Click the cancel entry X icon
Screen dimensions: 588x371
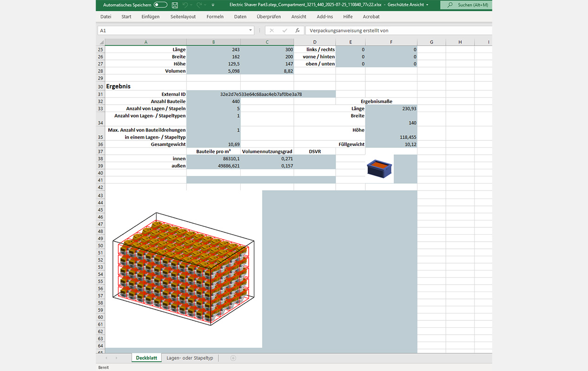272,31
